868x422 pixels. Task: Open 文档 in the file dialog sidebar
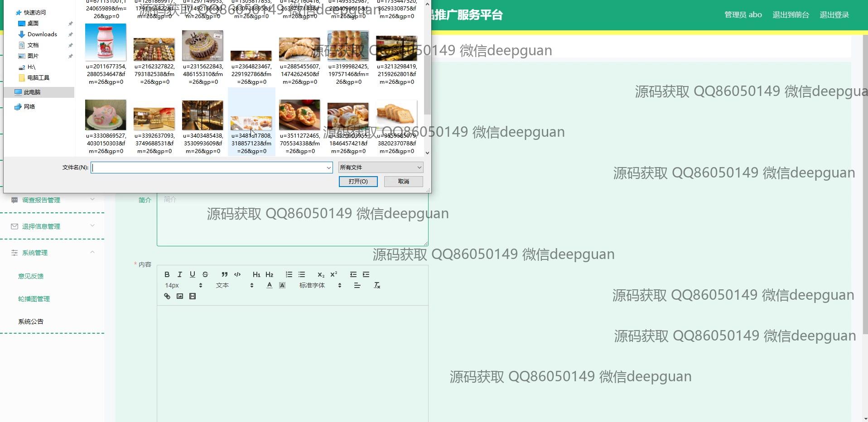point(33,45)
